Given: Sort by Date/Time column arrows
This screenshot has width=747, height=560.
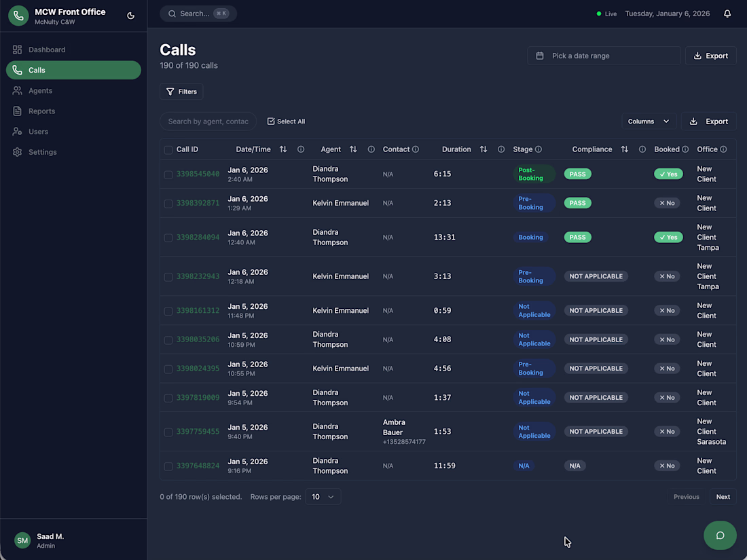Looking at the screenshot, I should (x=283, y=149).
